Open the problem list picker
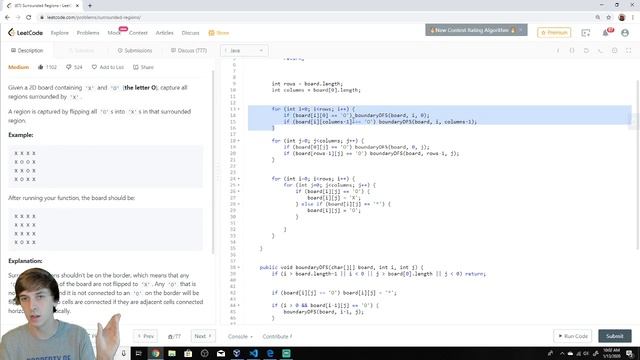Viewport: 640px width, 360px height. [174, 336]
